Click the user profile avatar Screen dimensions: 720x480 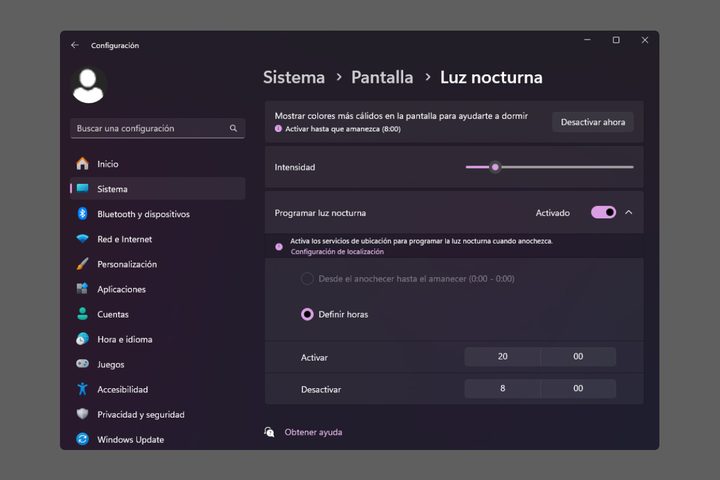pyautogui.click(x=89, y=85)
